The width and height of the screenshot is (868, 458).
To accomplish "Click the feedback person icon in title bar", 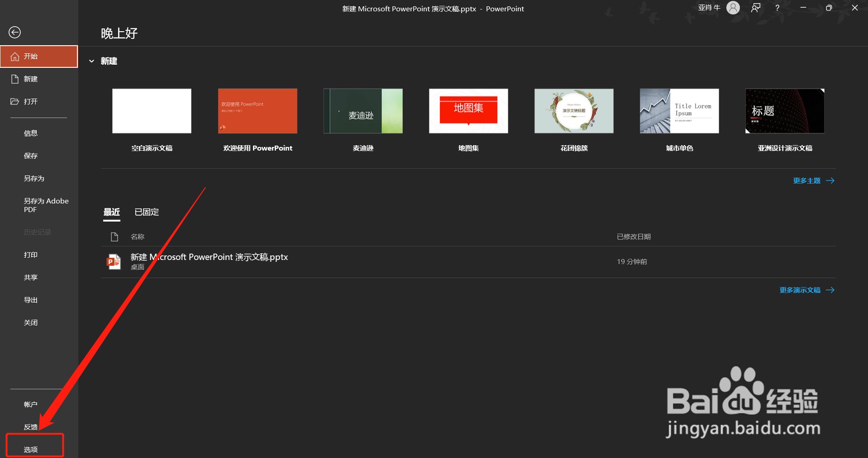I will (x=756, y=8).
